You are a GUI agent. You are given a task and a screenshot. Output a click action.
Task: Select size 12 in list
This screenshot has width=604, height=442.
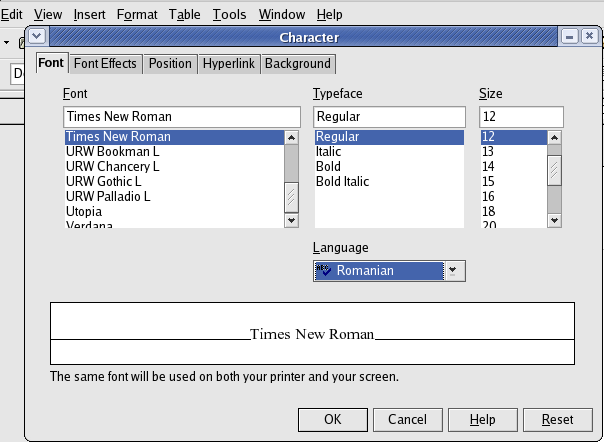click(x=514, y=137)
